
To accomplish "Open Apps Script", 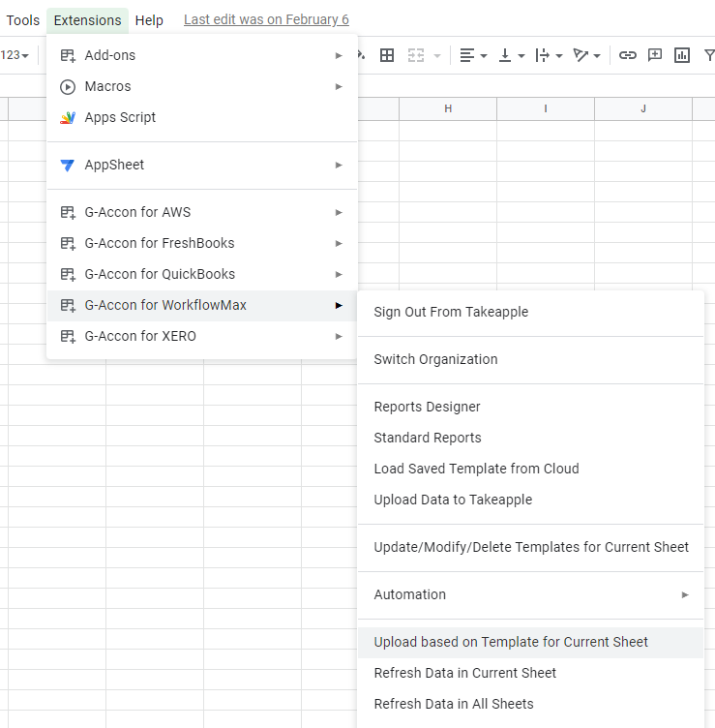I will 202,117.
